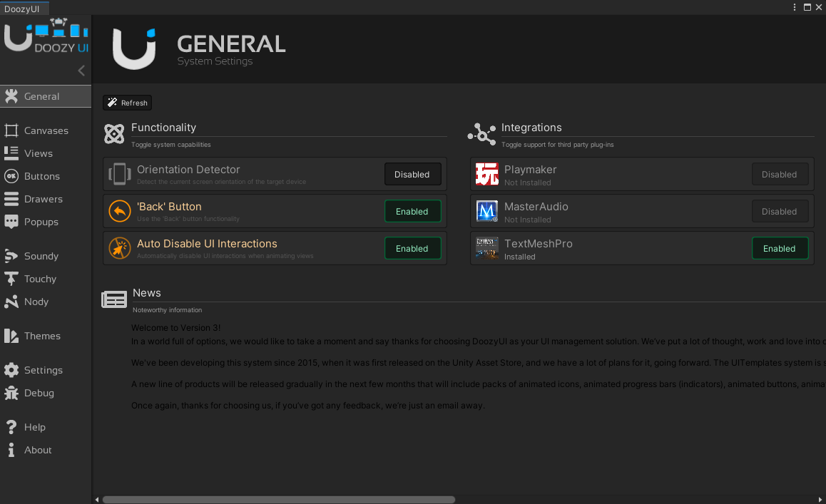Select the Themes paint icon
Viewport: 826px width, 504px height.
11,336
